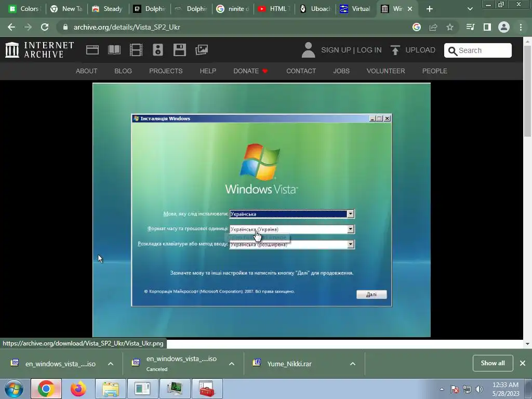This screenshot has height=399, width=532.
Task: Click the Google icon in the address bar
Action: (x=417, y=27)
